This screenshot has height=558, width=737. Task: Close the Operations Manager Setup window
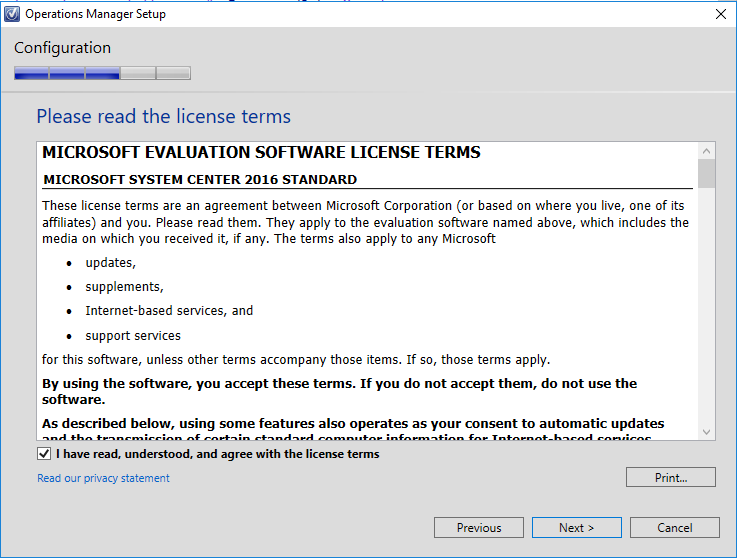point(721,14)
